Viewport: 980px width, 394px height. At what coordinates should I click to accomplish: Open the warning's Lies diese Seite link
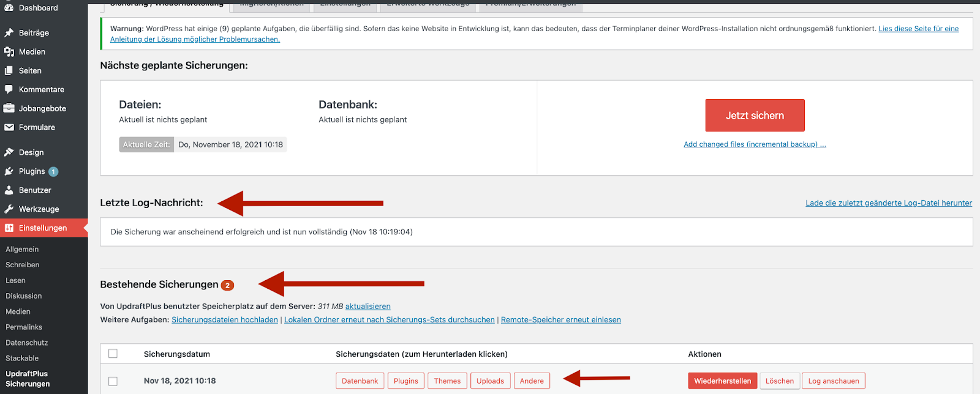[x=919, y=29]
